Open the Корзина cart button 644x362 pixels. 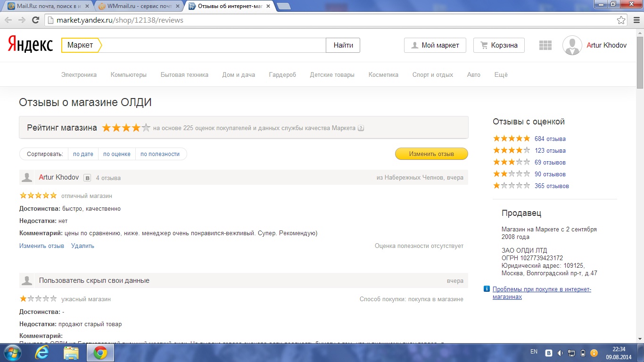[499, 45]
